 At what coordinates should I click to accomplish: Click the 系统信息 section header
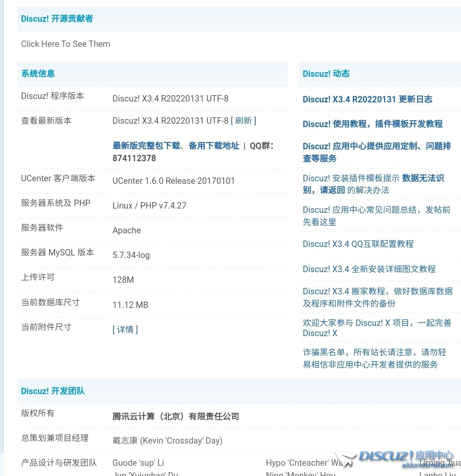[x=38, y=73]
